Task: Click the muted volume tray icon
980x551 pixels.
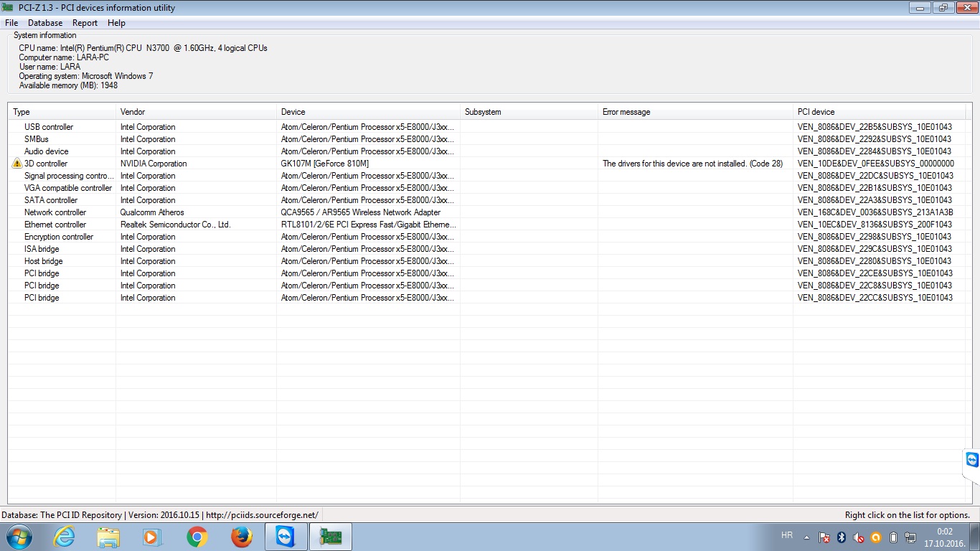Action: [x=859, y=537]
